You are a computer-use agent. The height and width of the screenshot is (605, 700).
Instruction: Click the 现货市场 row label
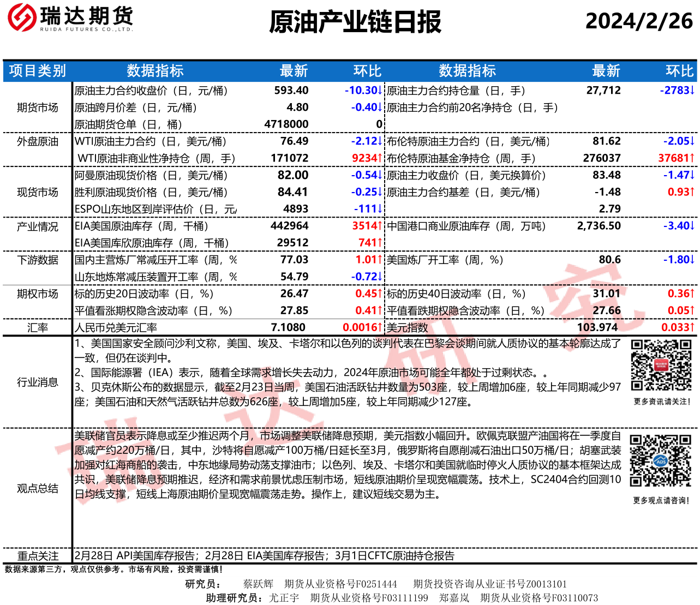37,192
